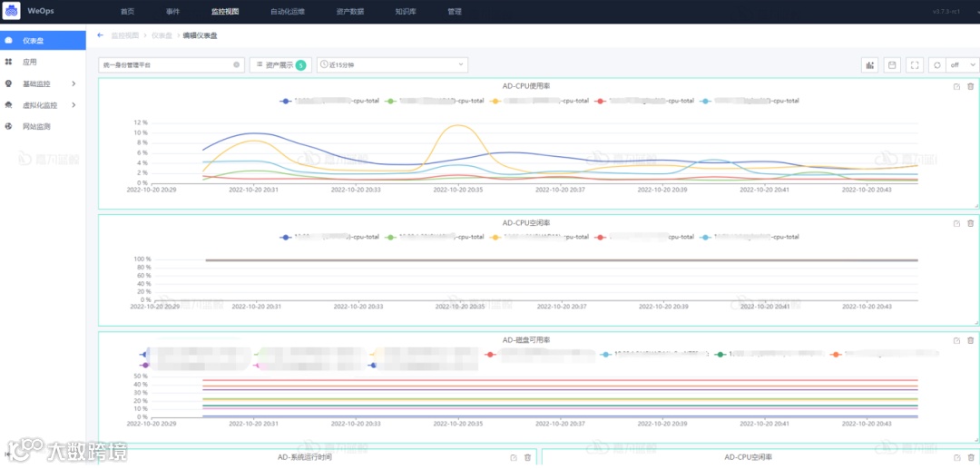Screen dimensions: 980x469
Task: Click the AD-磁盘可用率 panel title
Action: [526, 339]
